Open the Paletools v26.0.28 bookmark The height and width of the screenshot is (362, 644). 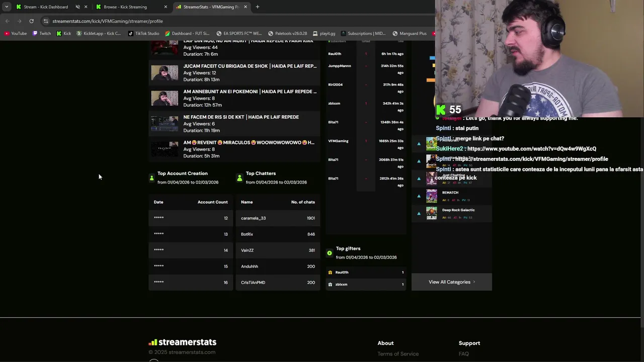point(287,34)
